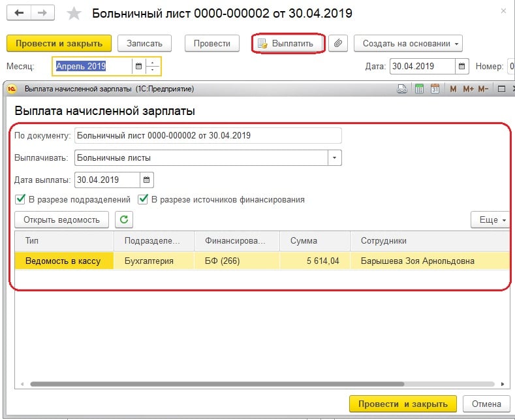Click Отмена to cancel the dialog
The height and width of the screenshot is (420, 515).
(x=486, y=403)
